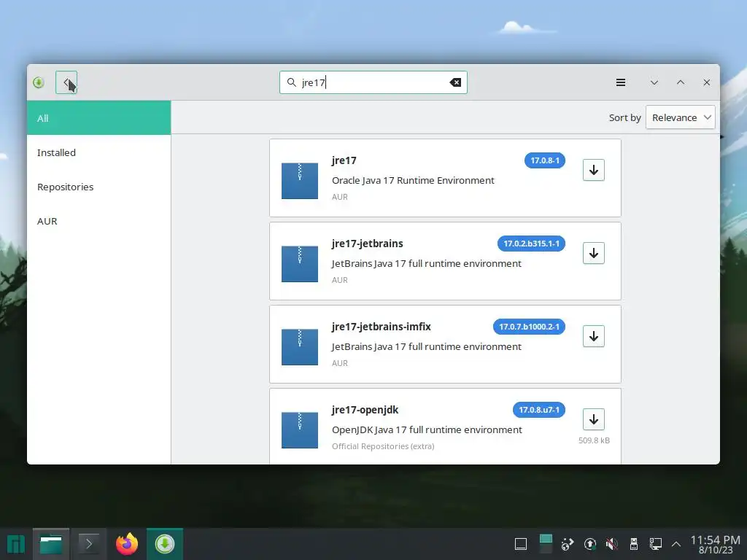This screenshot has height=560, width=747.
Task: Click the jre17 package archive icon
Action: tap(300, 181)
